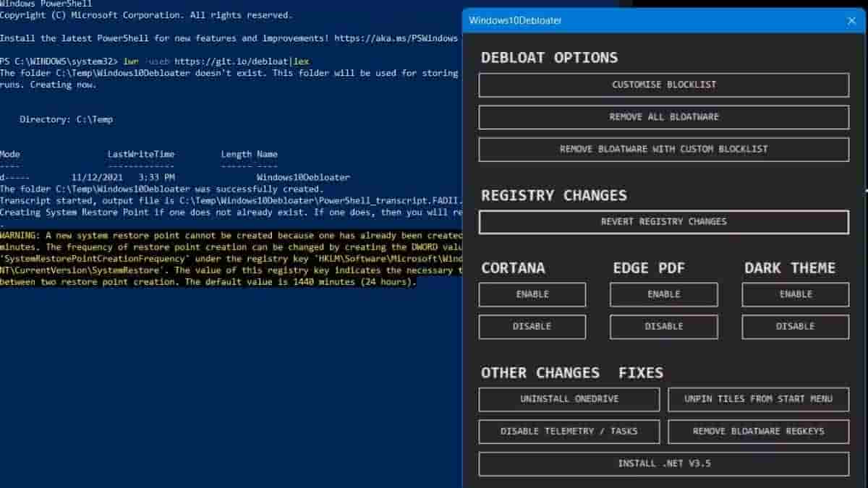Select Remove Bloatware With Custom Blocklist
This screenshot has width=868, height=488.
(x=663, y=149)
